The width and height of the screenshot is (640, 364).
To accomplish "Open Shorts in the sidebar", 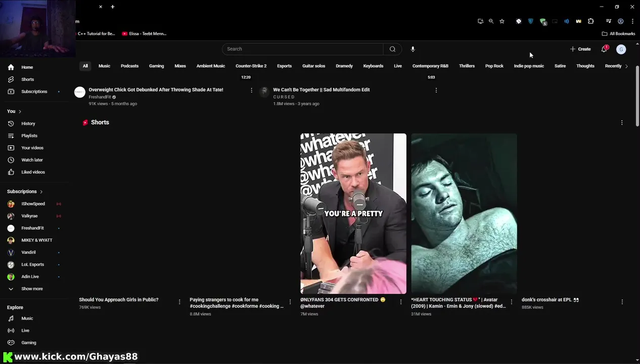I will coord(27,79).
